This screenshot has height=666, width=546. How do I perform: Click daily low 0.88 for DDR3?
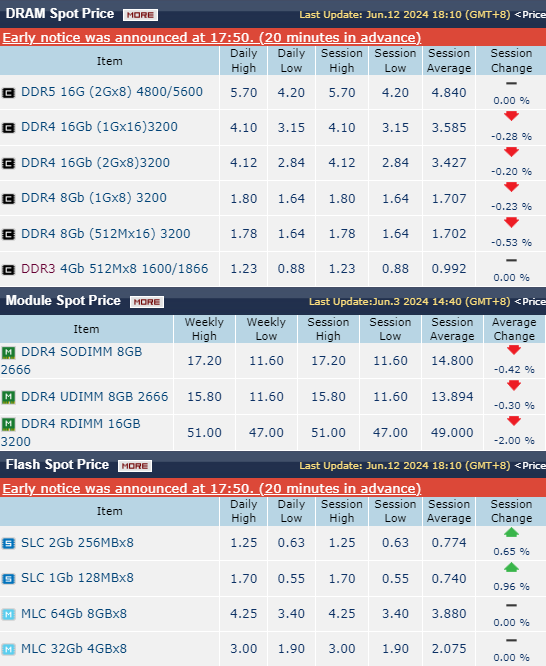click(291, 269)
